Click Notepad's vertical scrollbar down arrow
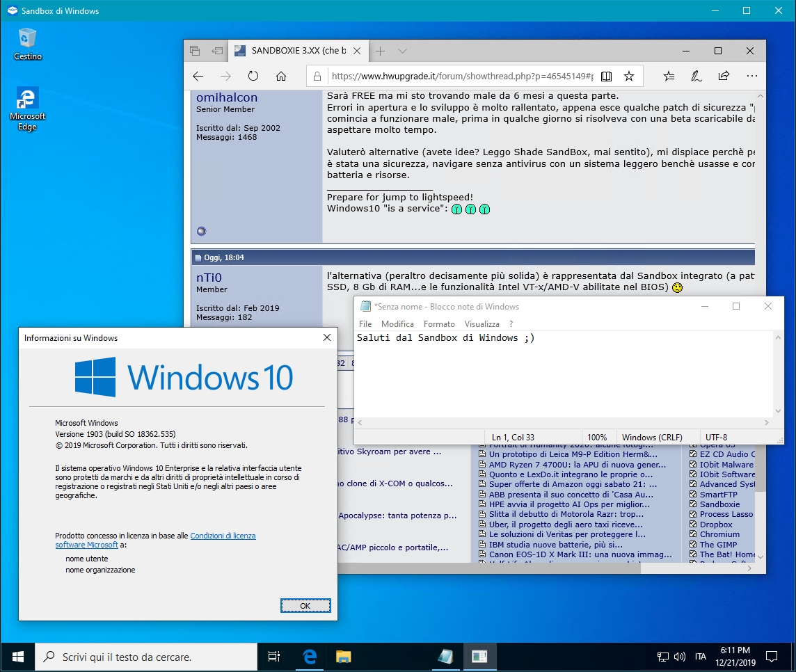This screenshot has width=796, height=672. coord(778,411)
